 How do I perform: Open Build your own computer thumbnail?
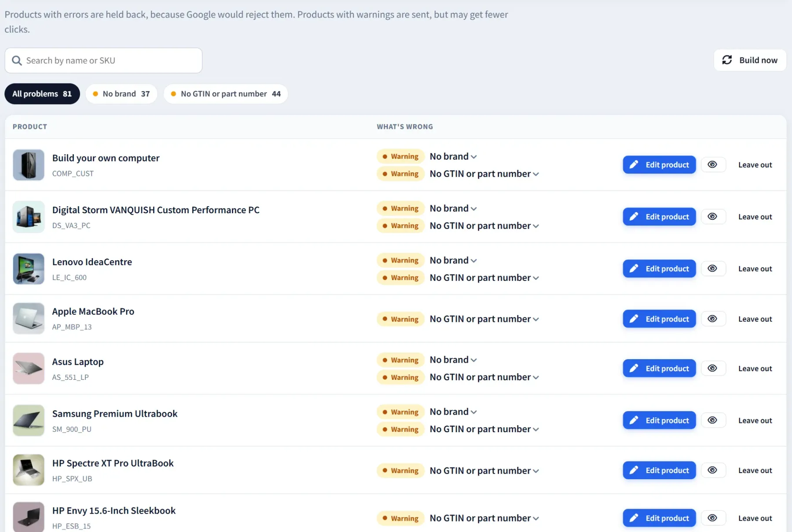29,165
